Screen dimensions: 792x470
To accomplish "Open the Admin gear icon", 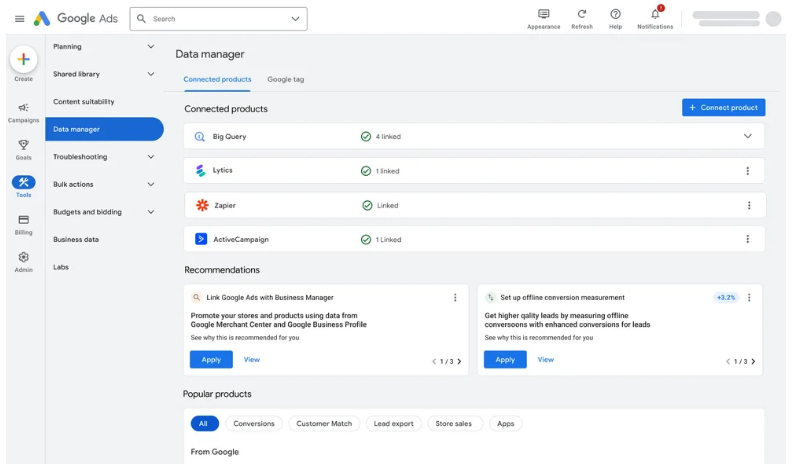I will tap(24, 258).
